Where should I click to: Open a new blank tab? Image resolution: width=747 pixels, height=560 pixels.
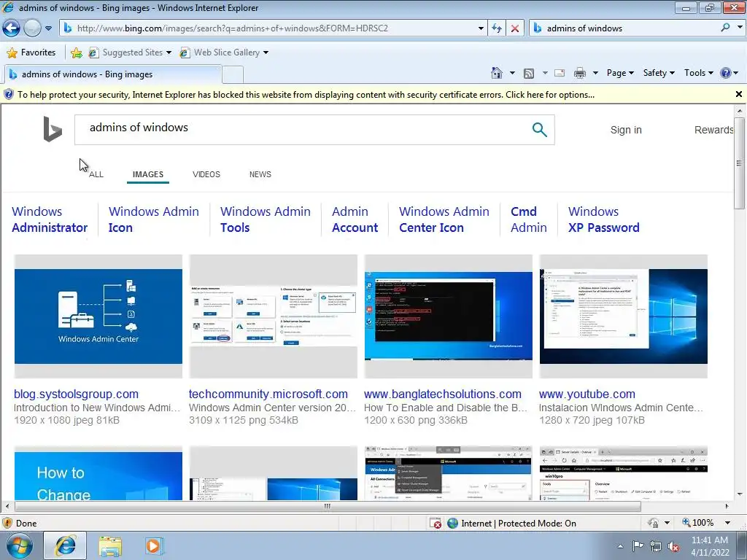(233, 75)
